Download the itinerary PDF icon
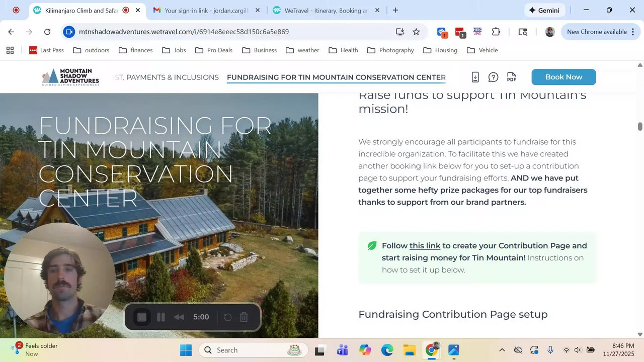Image resolution: width=644 pixels, height=362 pixels. 512,77
